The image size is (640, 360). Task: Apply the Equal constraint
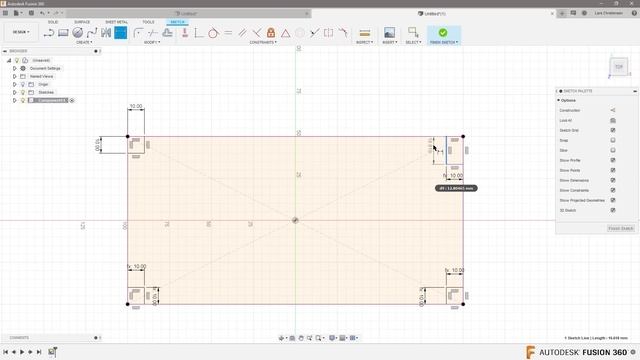(228, 33)
